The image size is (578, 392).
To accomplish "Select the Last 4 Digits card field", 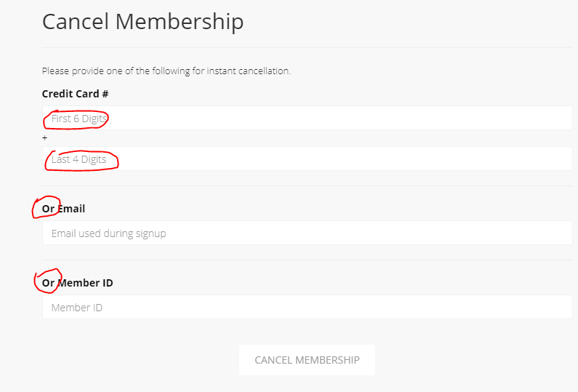I will tap(308, 159).
